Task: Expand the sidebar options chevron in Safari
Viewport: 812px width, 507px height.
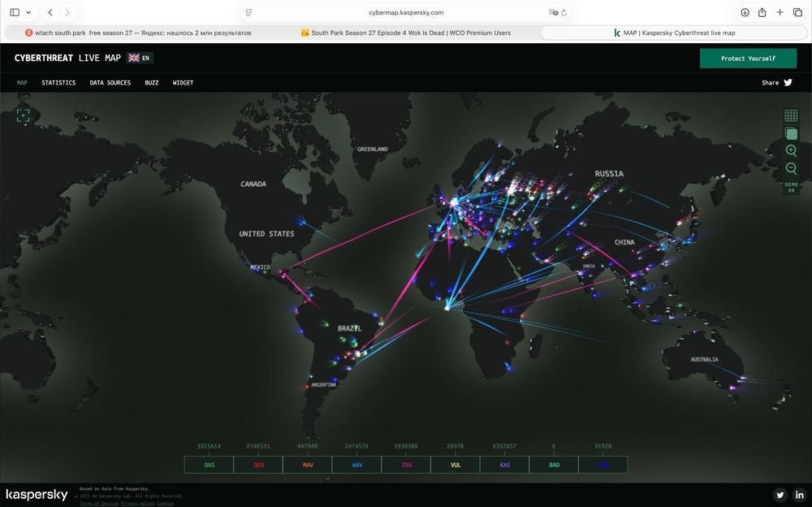Action: (28, 12)
